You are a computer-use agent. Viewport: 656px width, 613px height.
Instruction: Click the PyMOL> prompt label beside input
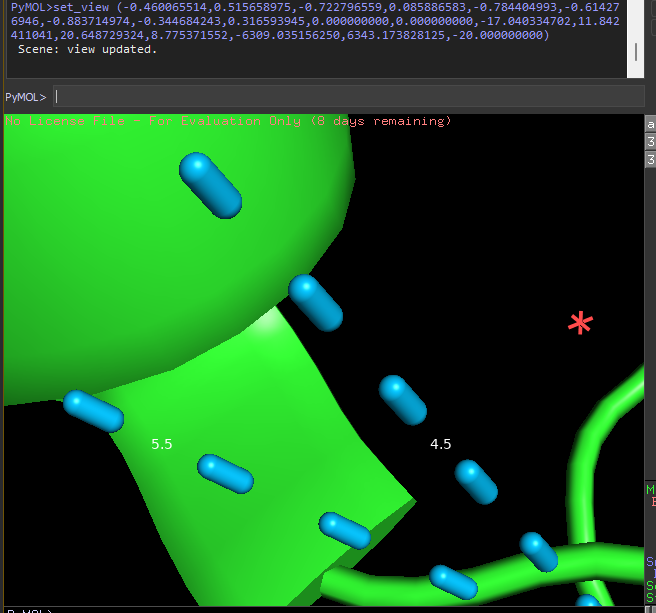click(26, 97)
